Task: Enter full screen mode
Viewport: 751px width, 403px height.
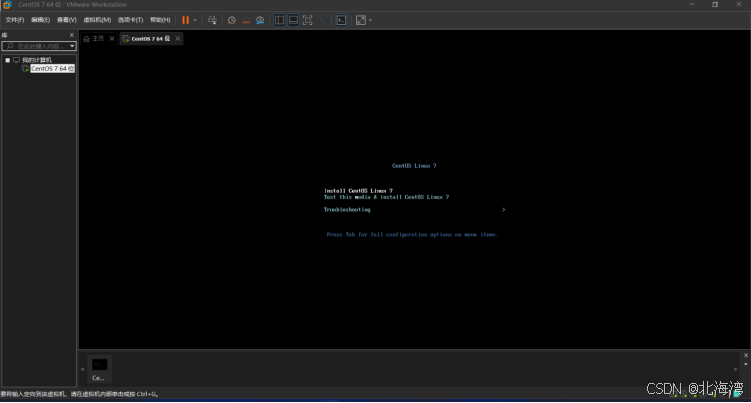Action: pyautogui.click(x=307, y=20)
